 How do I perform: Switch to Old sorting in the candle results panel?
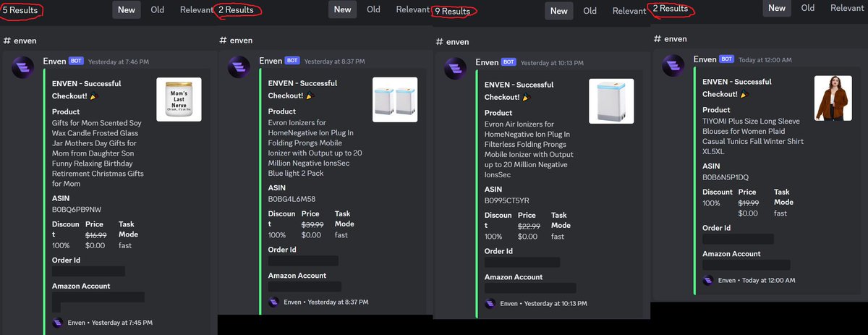(157, 9)
